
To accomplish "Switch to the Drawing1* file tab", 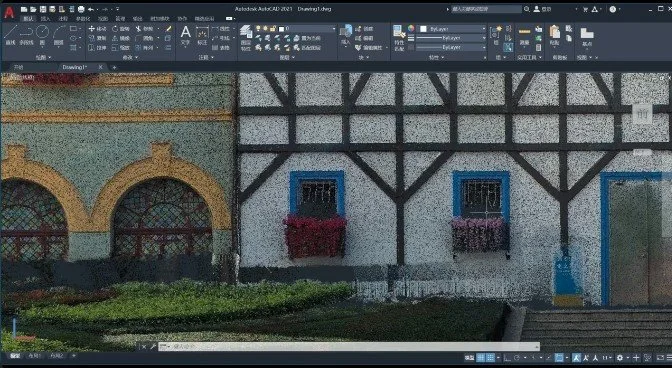I will (x=75, y=67).
